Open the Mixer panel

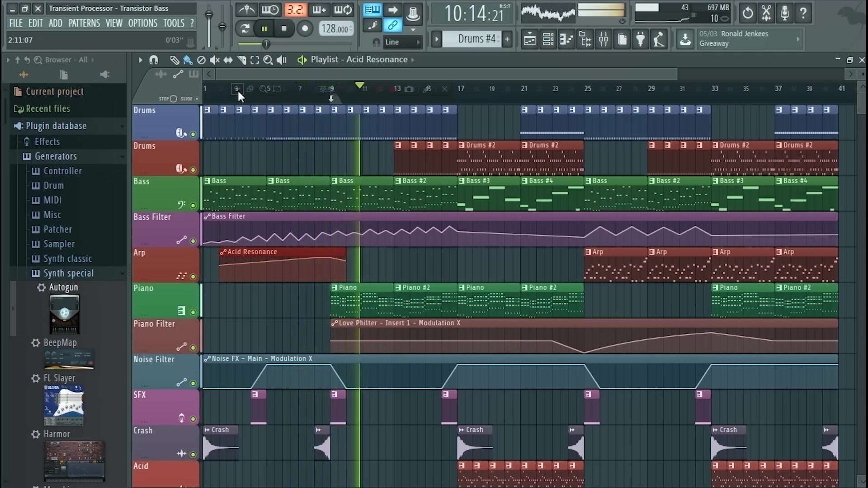[604, 39]
